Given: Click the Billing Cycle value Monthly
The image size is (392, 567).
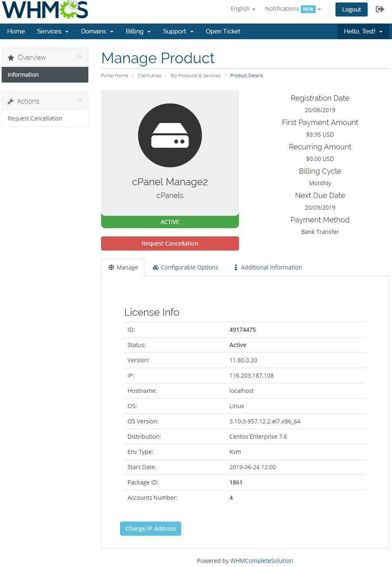Looking at the screenshot, I should pyautogui.click(x=320, y=183).
